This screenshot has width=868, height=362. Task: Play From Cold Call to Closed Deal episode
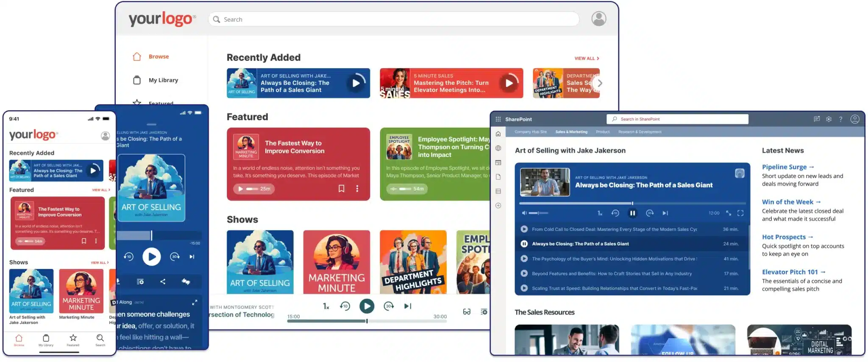click(524, 229)
